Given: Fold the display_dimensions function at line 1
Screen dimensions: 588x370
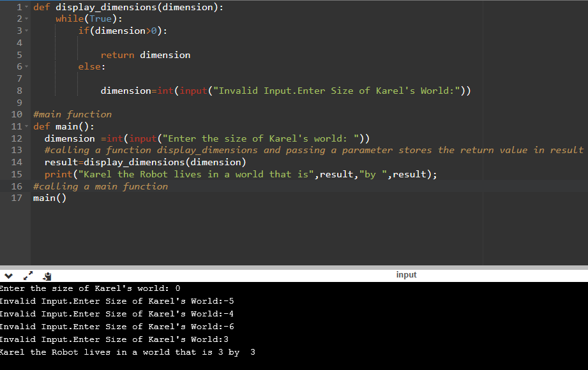Looking at the screenshot, I should point(27,7).
